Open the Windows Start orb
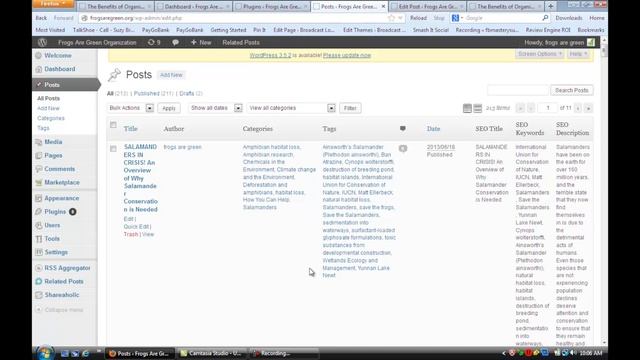Screen dimensions: 640x360 coord(45,353)
